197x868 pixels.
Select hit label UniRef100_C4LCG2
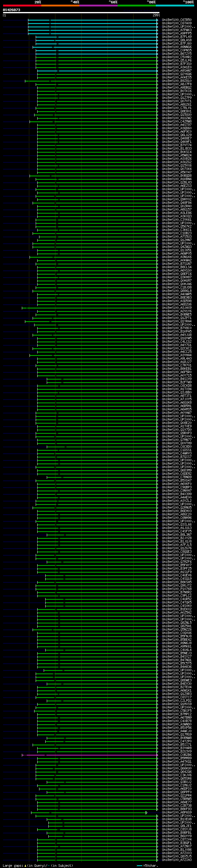pyautogui.click(x=177, y=341)
